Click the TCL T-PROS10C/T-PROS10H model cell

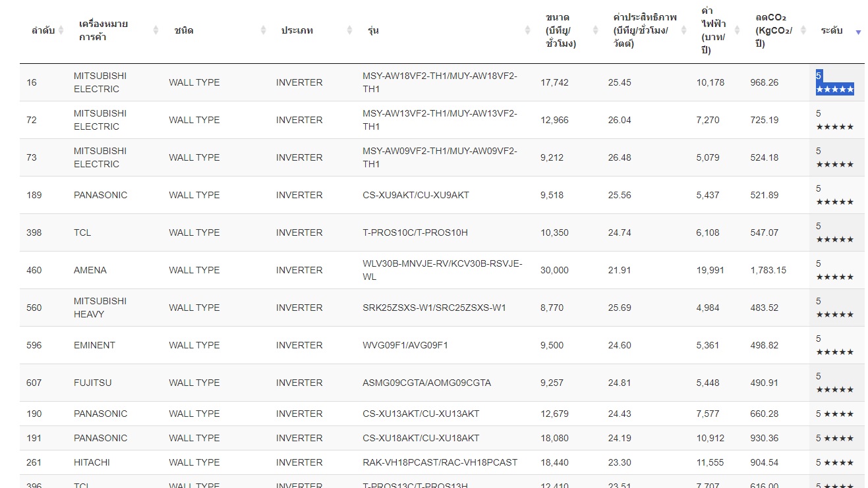(x=415, y=232)
